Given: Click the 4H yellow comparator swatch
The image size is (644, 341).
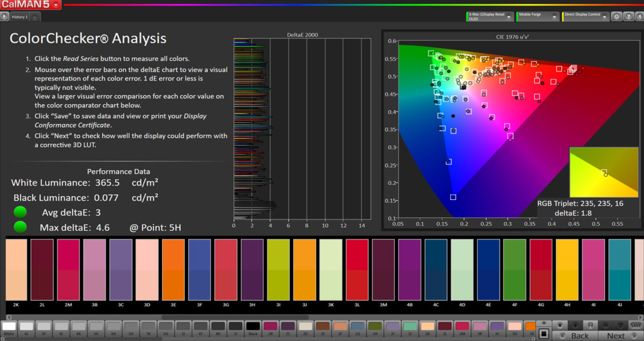Looking at the screenshot, I should click(x=567, y=270).
